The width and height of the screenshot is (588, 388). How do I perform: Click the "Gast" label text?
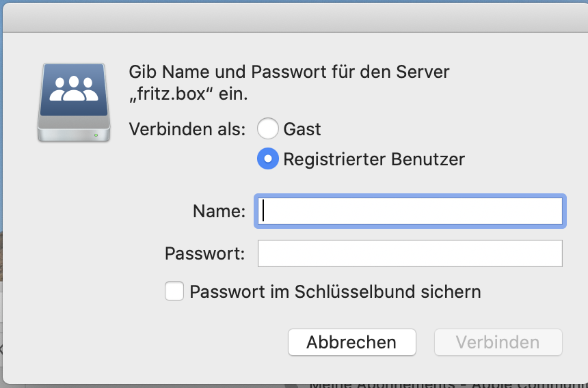(x=302, y=128)
